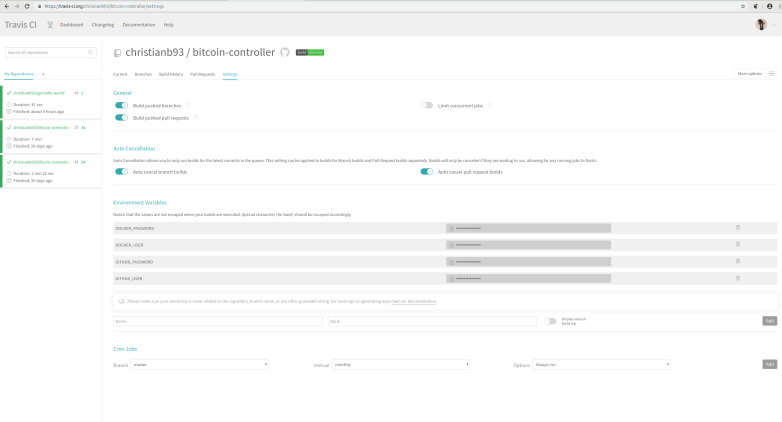
Task: Go back with the browser back arrow
Action: click(6, 6)
